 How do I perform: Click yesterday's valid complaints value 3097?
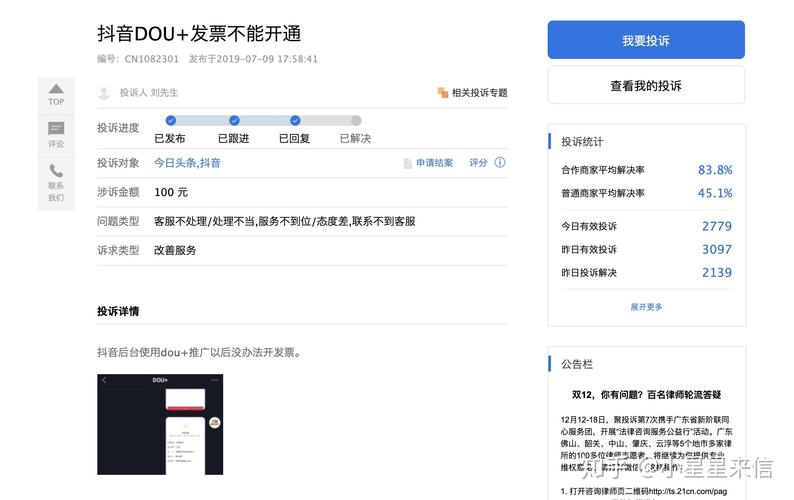click(x=717, y=249)
